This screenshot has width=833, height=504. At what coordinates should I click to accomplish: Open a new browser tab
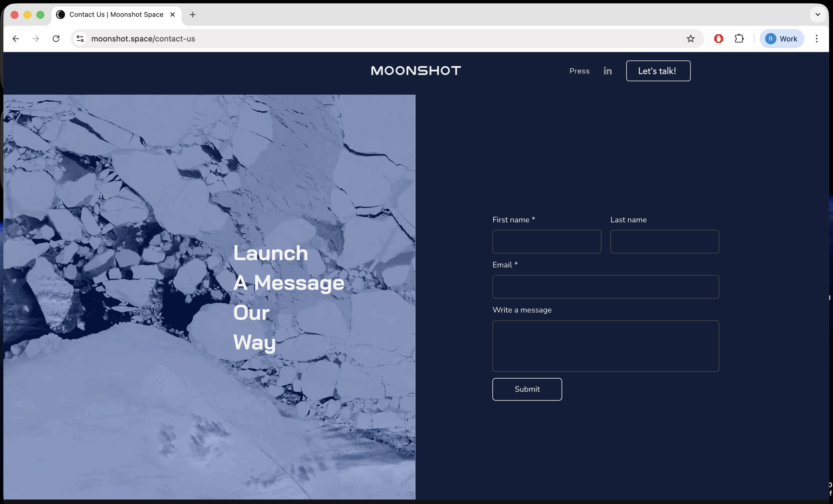pyautogui.click(x=193, y=15)
